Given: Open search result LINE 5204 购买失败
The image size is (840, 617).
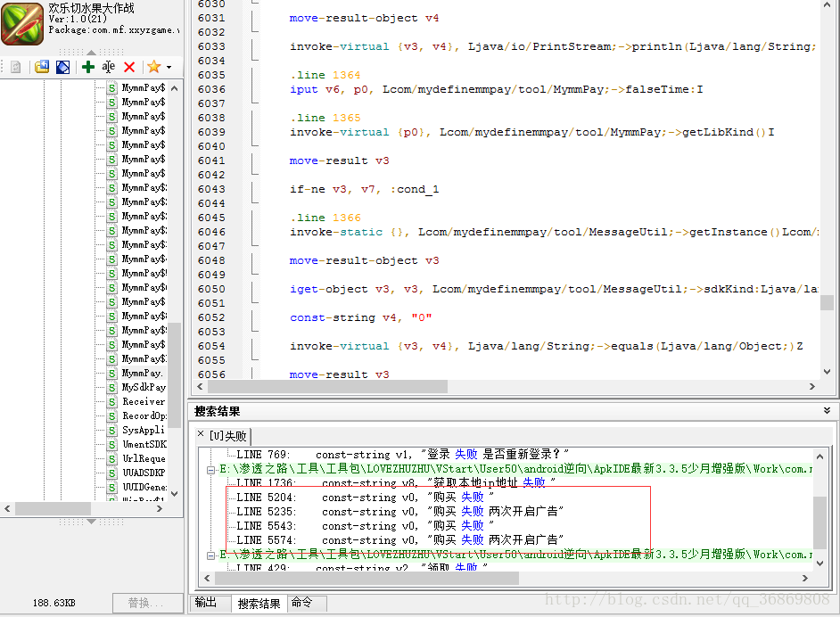Looking at the screenshot, I should 366,498.
